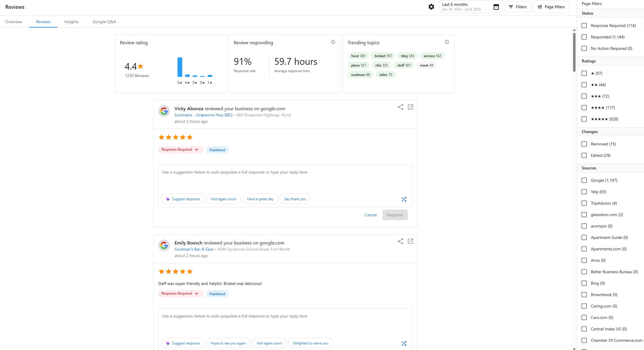
Task: Open Vicky Abonza's review in new window
Action: click(410, 107)
